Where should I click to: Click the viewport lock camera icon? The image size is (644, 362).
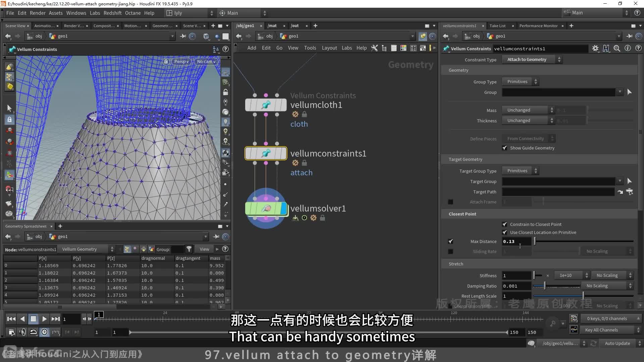pyautogui.click(x=166, y=61)
